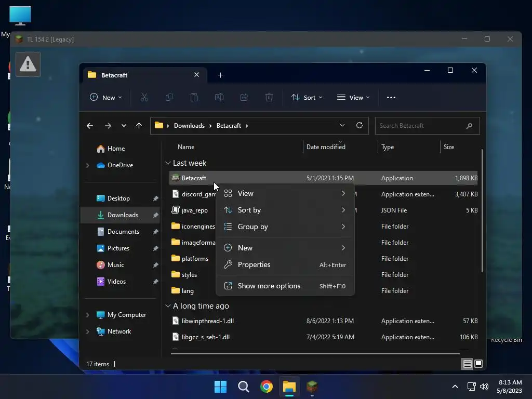This screenshot has width=532, height=399.
Task: Click the vertical scrollbar of the file list
Action: point(482,210)
